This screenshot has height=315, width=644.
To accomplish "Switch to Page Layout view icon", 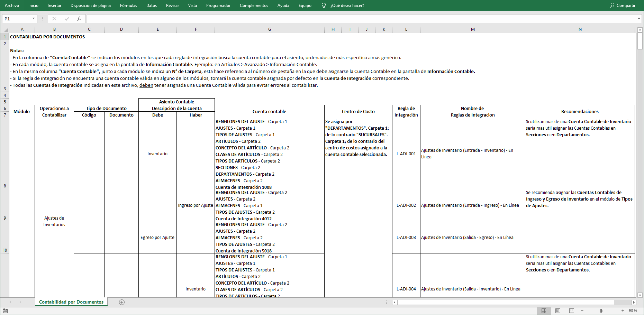I will (558, 311).
